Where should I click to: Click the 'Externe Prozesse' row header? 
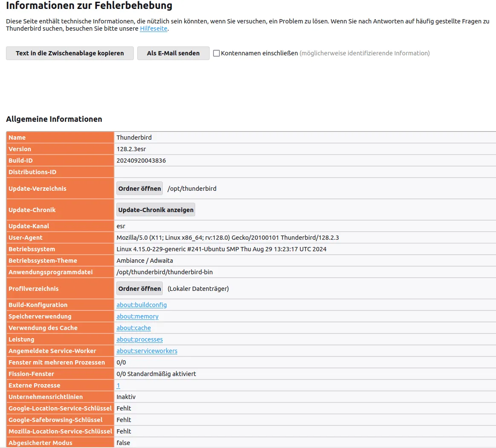60,385
